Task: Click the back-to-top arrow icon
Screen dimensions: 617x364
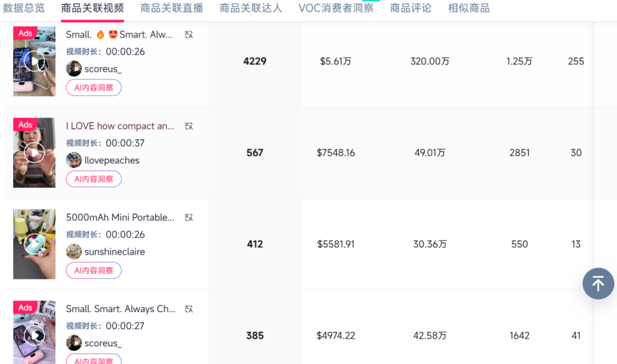Action: (x=598, y=284)
